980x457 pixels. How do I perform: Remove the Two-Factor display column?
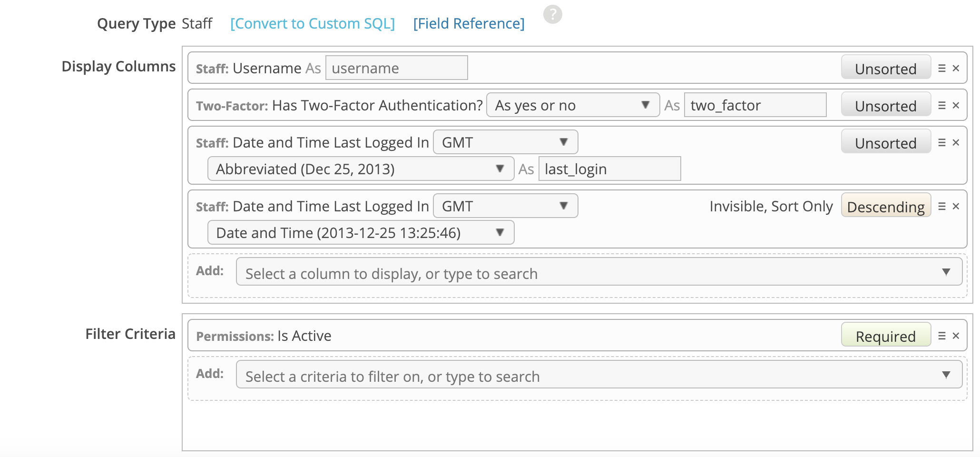[956, 105]
